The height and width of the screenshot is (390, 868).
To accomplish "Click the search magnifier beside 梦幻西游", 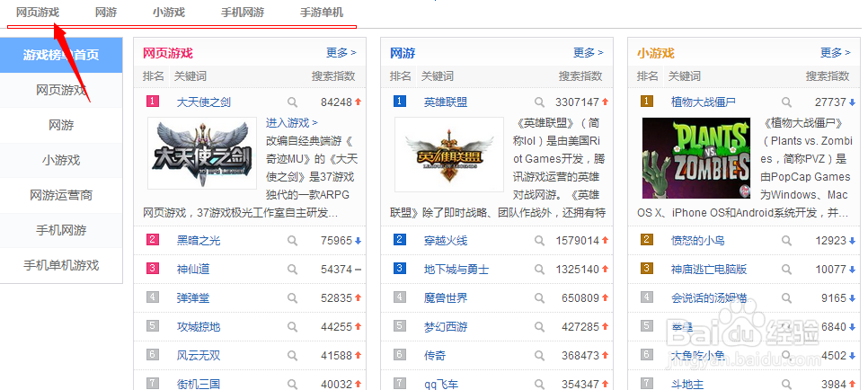I will (539, 327).
